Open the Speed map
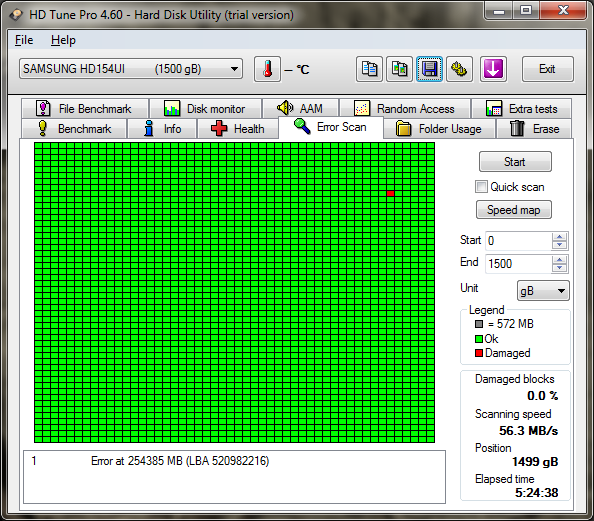 click(514, 210)
